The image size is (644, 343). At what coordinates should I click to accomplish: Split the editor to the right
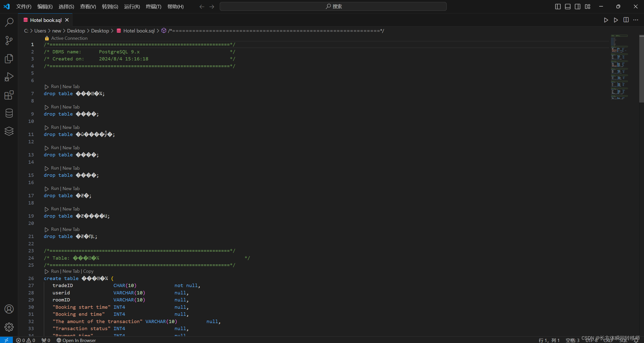point(626,20)
